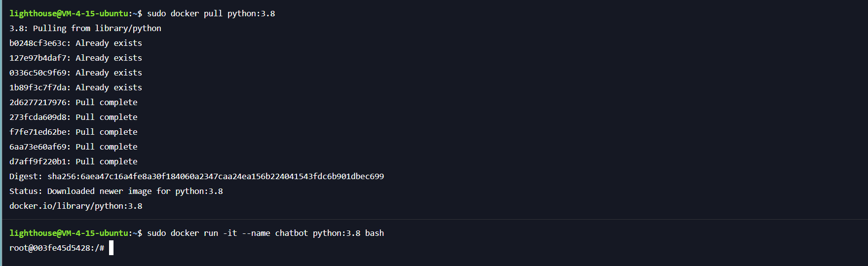The width and height of the screenshot is (868, 266).
Task: Click the terminal cursor after root prompt
Action: [111, 248]
